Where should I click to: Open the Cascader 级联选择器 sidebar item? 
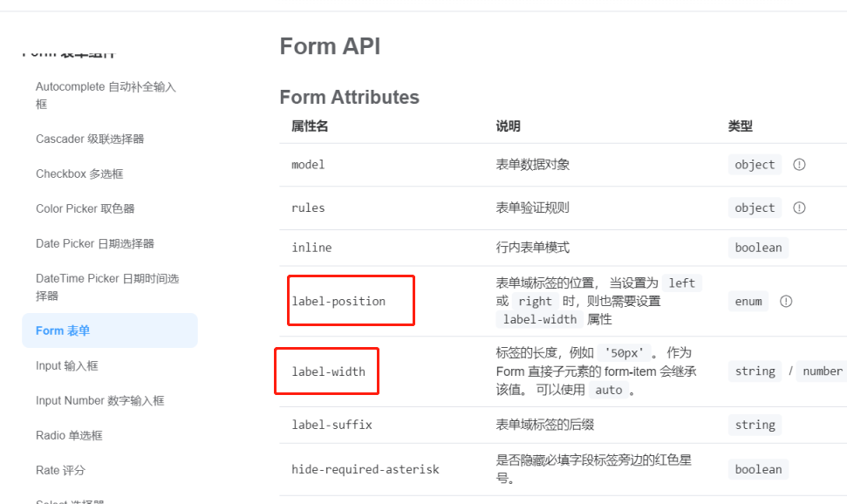[x=90, y=139]
